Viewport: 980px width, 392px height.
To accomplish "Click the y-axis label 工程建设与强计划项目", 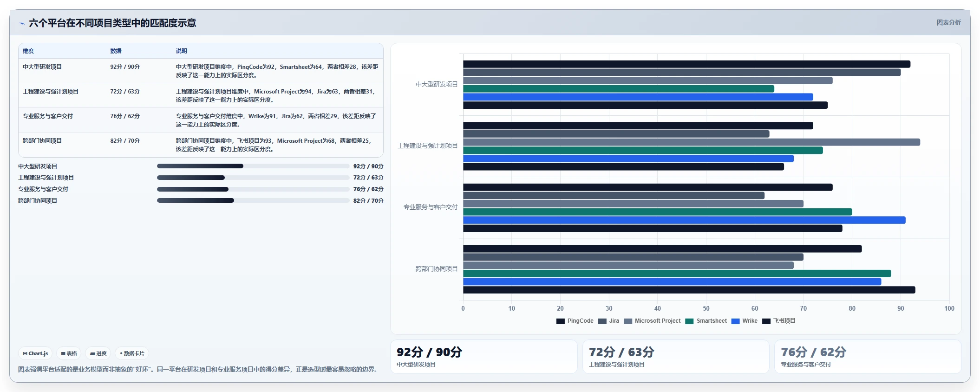I will (428, 146).
